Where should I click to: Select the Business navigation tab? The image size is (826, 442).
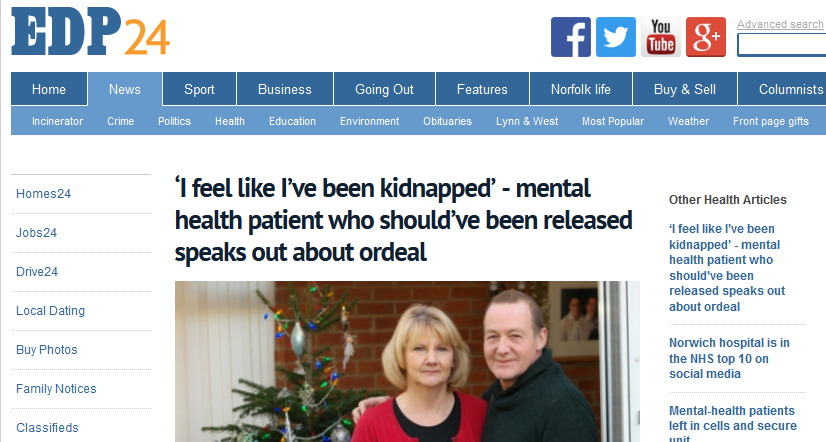[x=284, y=90]
